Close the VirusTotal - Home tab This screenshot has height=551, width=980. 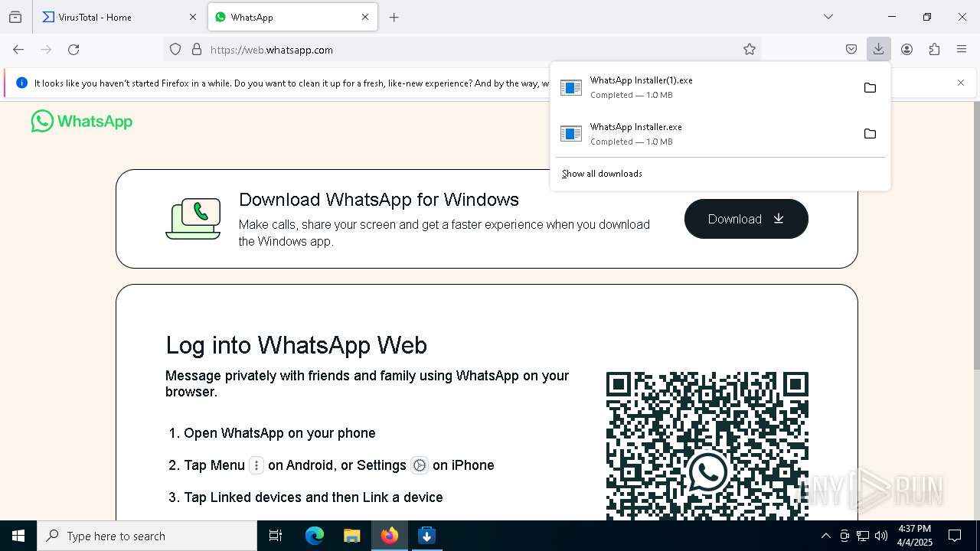192,17
